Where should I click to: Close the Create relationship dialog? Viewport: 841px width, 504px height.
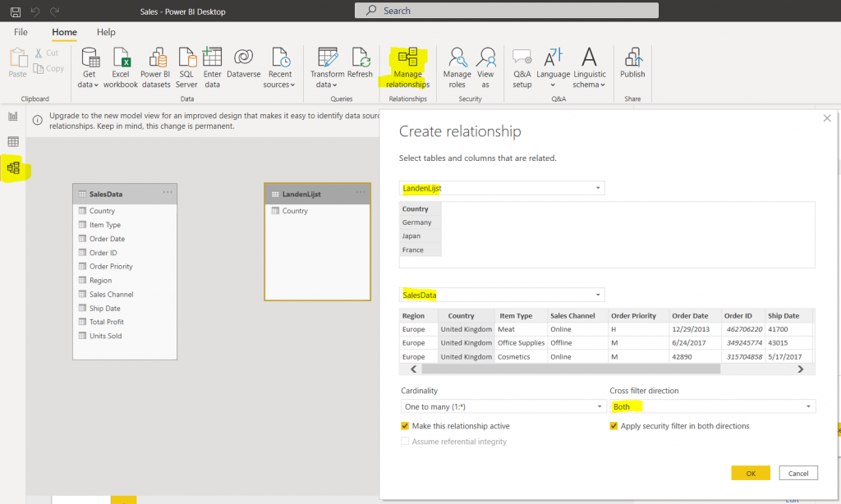827,118
